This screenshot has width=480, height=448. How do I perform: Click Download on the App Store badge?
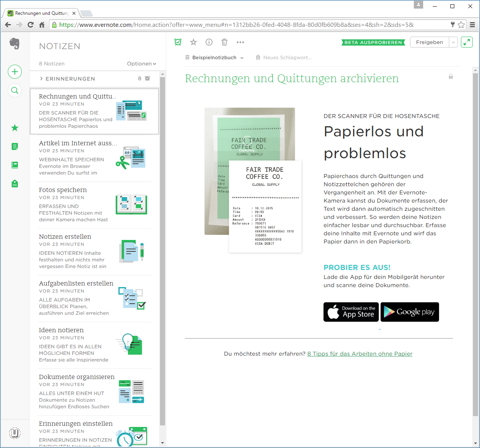point(352,312)
